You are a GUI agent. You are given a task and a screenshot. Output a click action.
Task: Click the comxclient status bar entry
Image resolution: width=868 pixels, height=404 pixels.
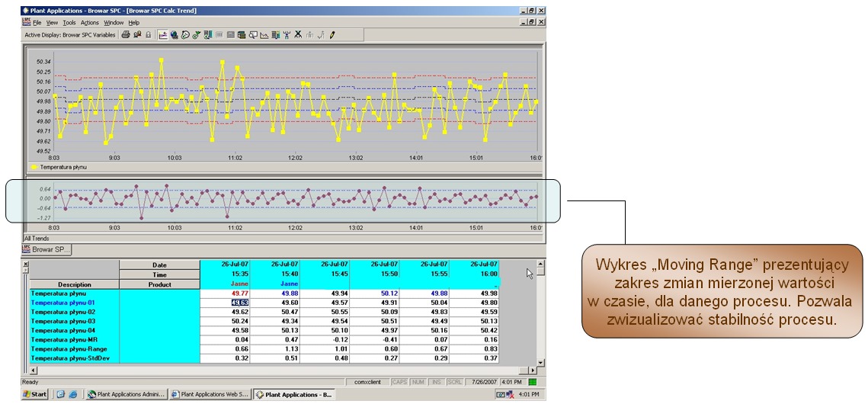(x=368, y=382)
